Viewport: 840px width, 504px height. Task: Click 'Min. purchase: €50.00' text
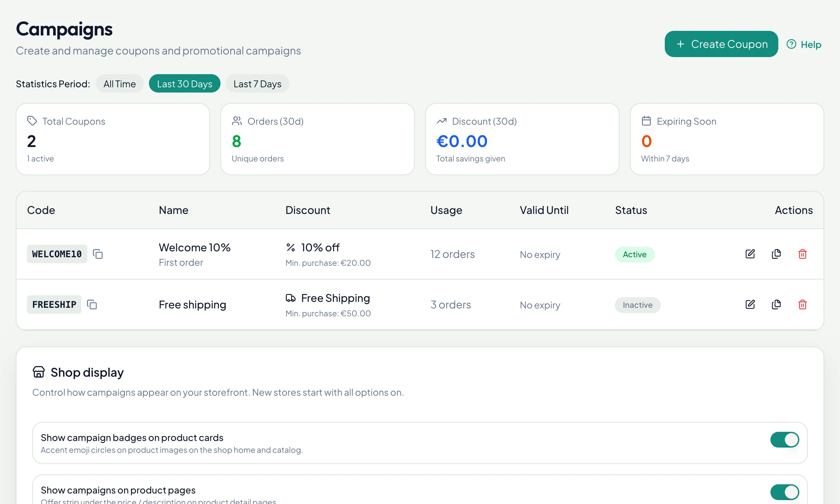pyautogui.click(x=328, y=313)
